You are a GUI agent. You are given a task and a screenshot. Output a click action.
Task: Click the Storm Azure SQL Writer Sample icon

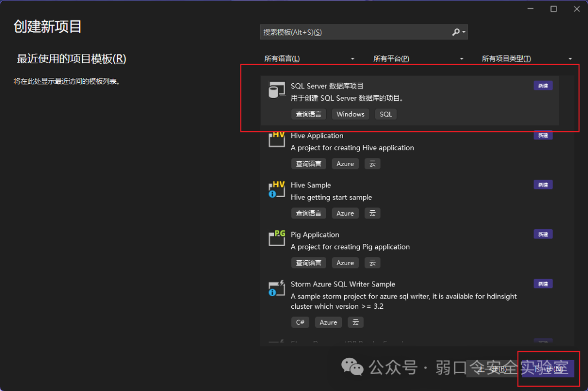pyautogui.click(x=277, y=288)
